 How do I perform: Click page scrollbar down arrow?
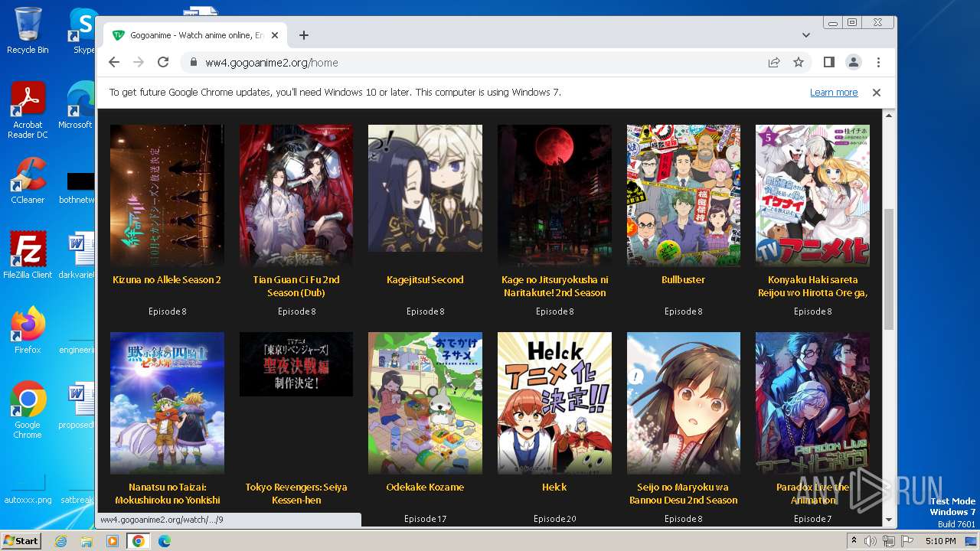point(889,520)
